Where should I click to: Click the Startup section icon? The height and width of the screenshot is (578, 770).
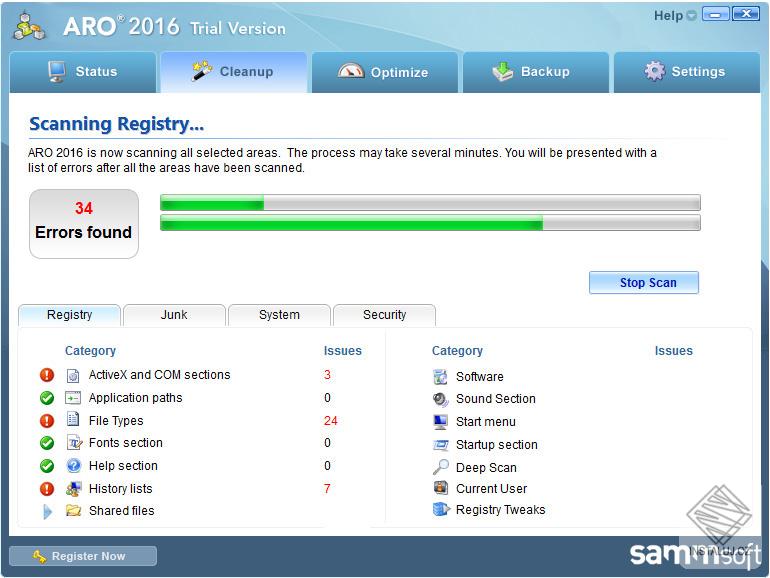(x=440, y=445)
